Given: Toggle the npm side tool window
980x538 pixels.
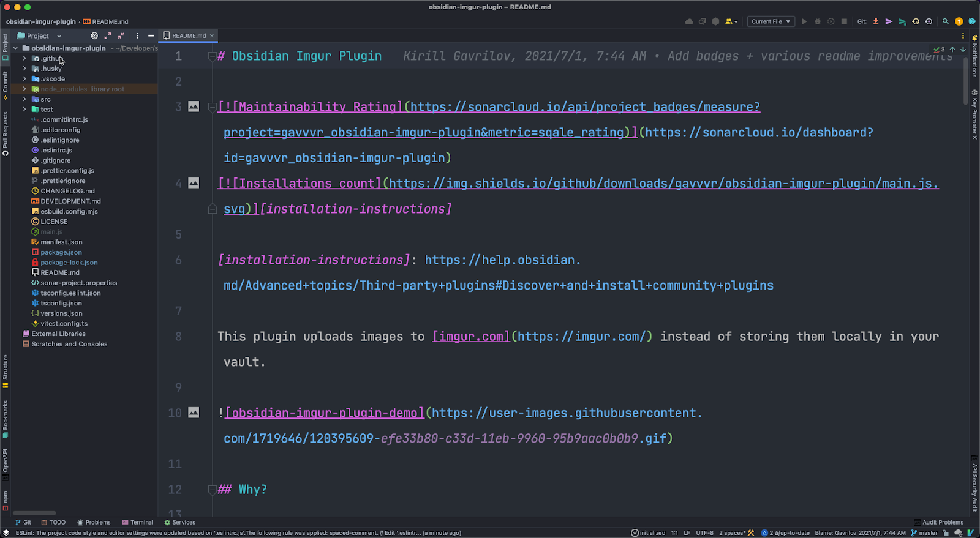Looking at the screenshot, I should pyautogui.click(x=6, y=501).
